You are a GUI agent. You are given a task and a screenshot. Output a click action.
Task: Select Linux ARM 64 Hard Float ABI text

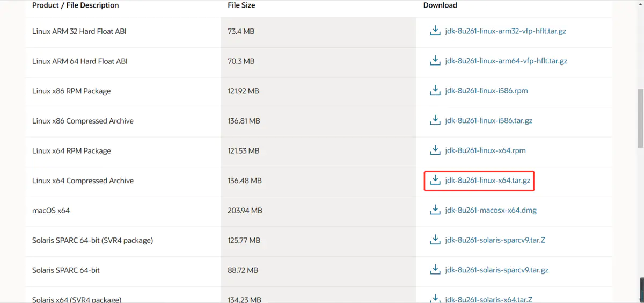tap(80, 61)
